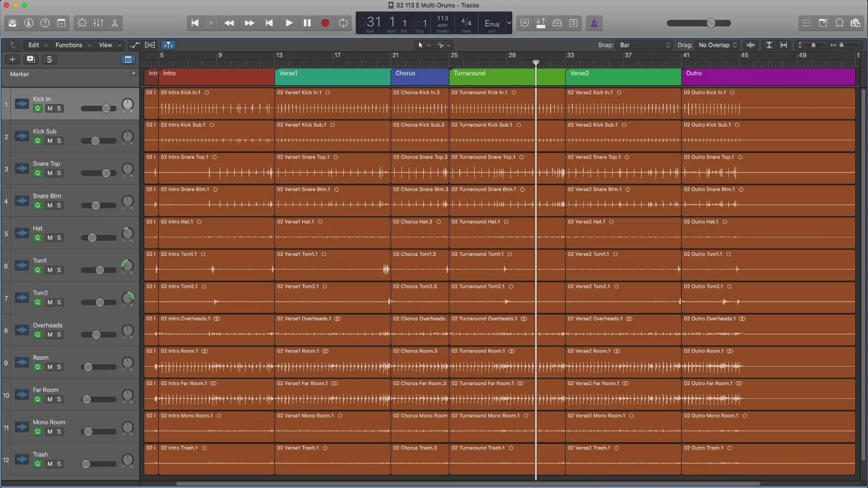
Task: Toggle Q button on Hat track
Action: (38, 238)
